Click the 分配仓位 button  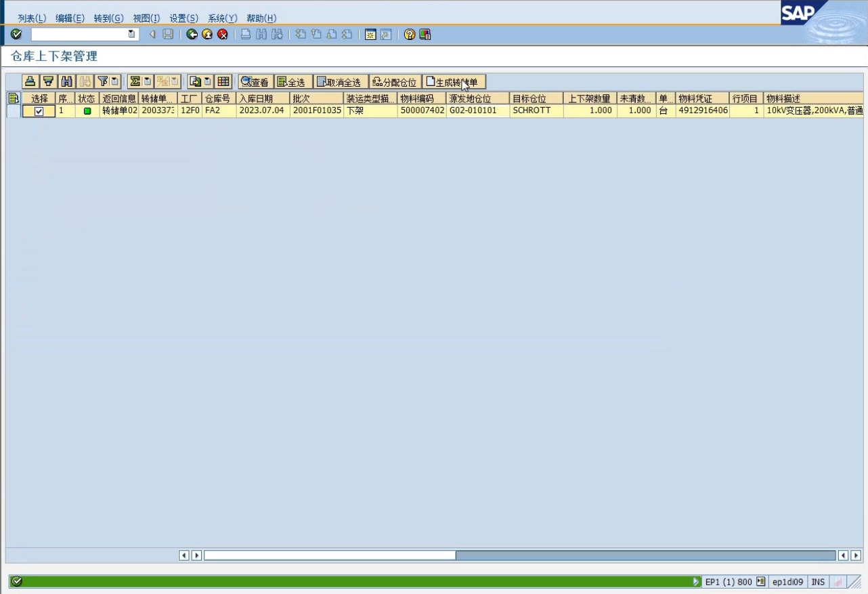click(395, 82)
